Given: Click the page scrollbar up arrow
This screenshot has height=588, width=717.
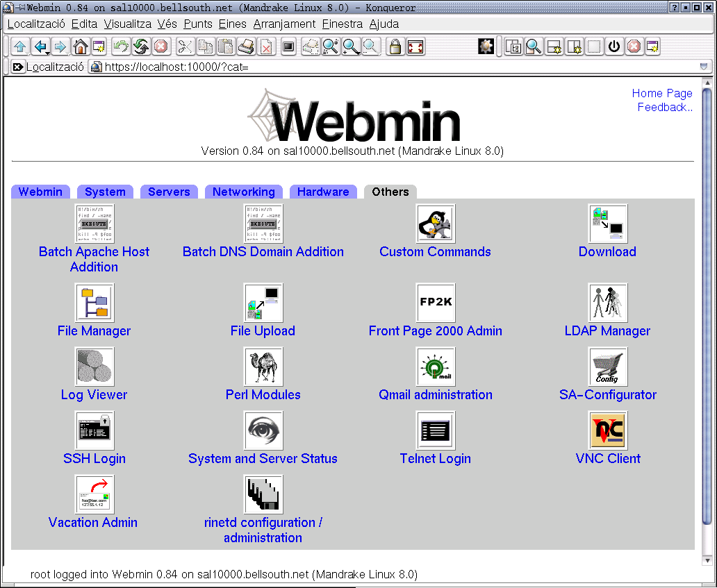Looking at the screenshot, I should [x=707, y=83].
